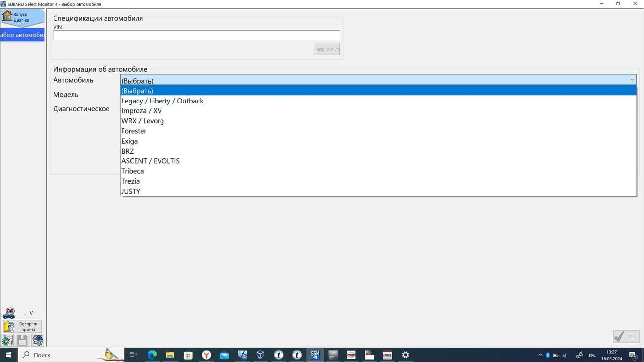The image size is (644, 362).
Task: Select WRX / Levorg vehicle
Action: point(378,121)
